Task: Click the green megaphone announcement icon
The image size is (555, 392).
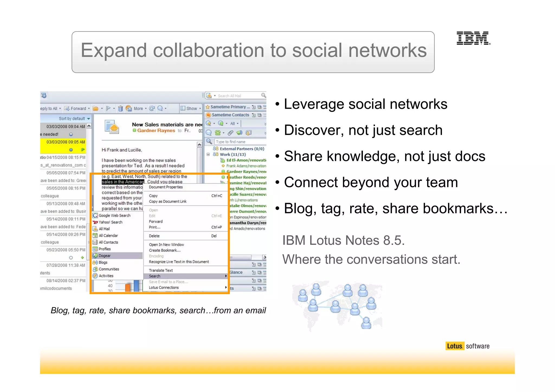Action: click(239, 133)
